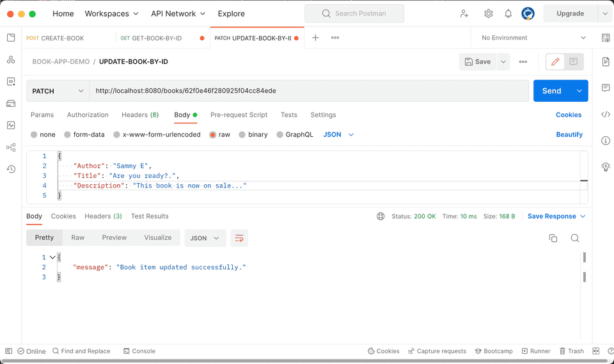Open the new tab plus icon
614x364 pixels.
[x=315, y=38]
